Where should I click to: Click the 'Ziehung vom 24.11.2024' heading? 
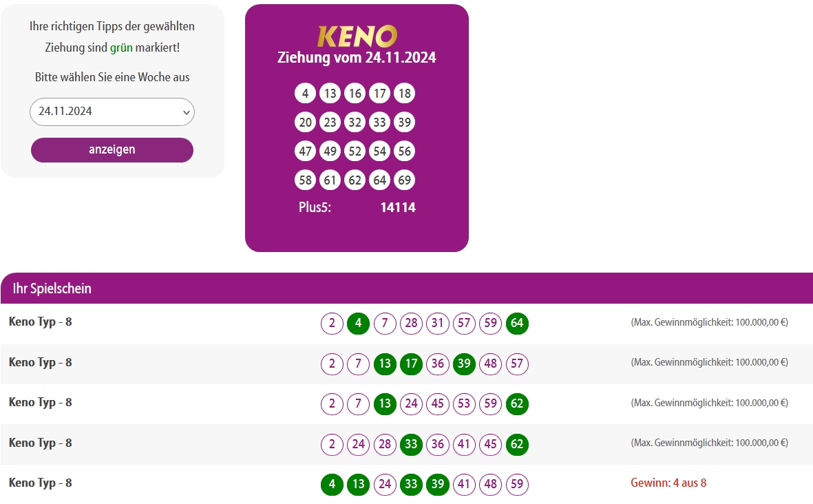point(357,58)
